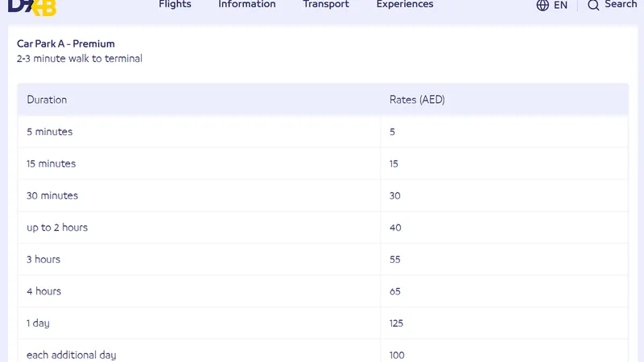Open the Transport menu
The width and height of the screenshot is (644, 362).
click(326, 4)
